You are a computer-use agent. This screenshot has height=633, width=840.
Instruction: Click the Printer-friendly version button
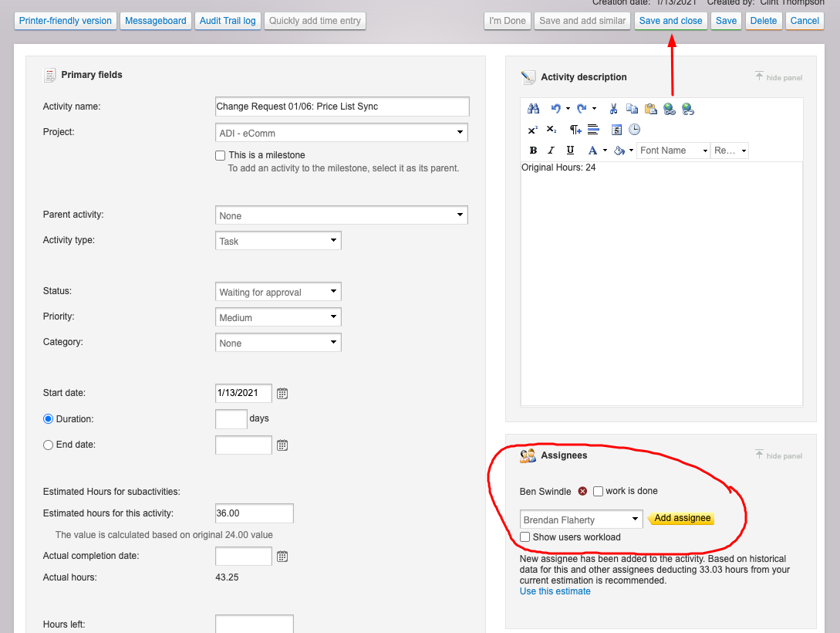66,21
